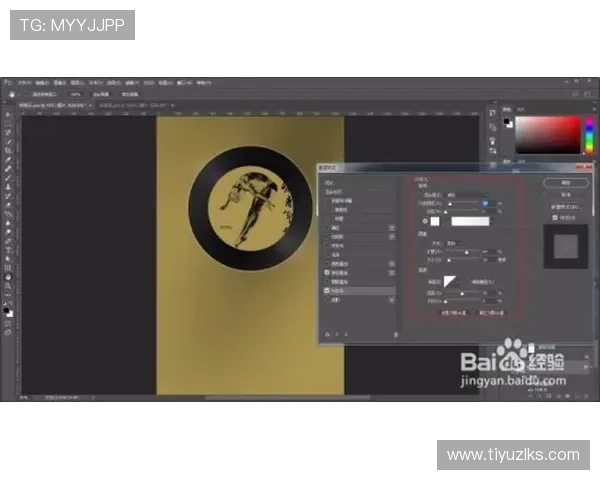Select the History Brush tool
The image size is (600, 480).
pos(8,196)
